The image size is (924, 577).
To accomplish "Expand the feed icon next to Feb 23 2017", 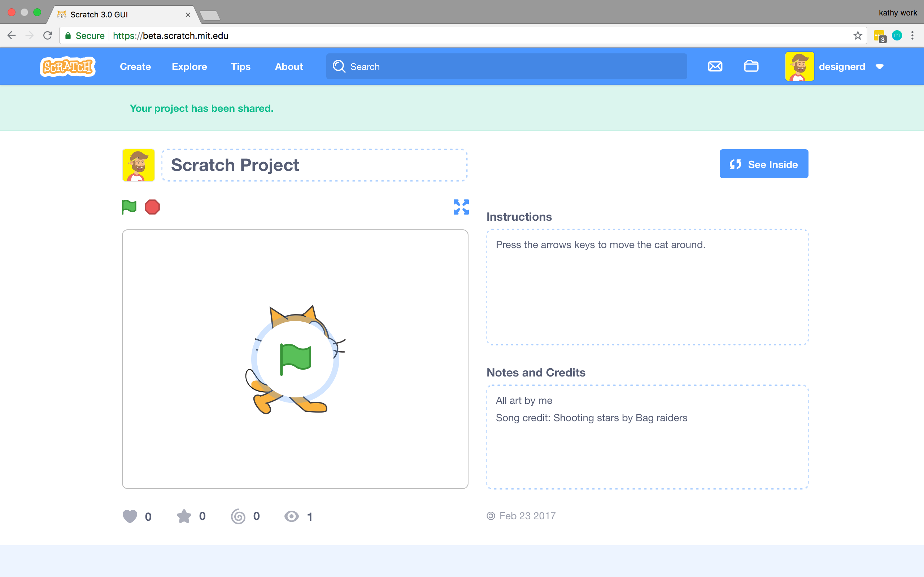I will click(491, 516).
